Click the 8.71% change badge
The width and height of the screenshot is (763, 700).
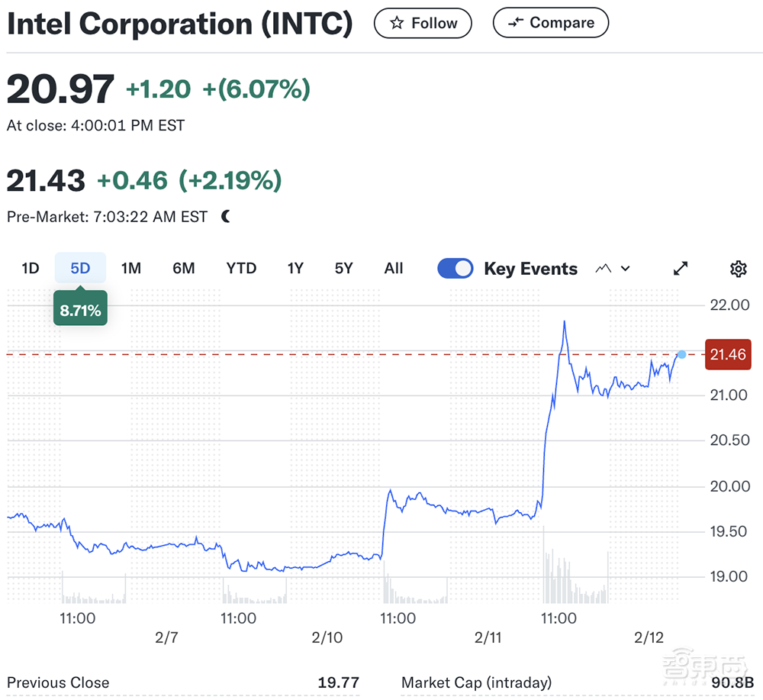tap(80, 311)
